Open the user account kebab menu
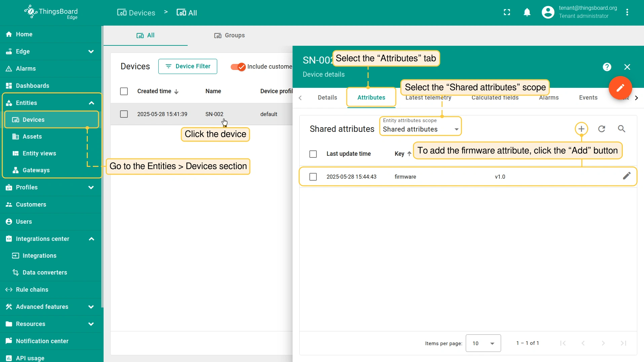Screen dimensions: 644x362 [627, 12]
